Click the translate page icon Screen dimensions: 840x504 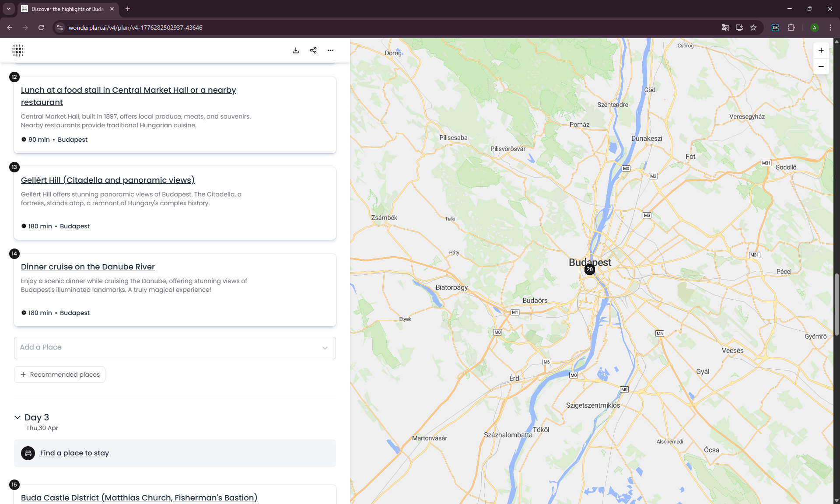725,28
